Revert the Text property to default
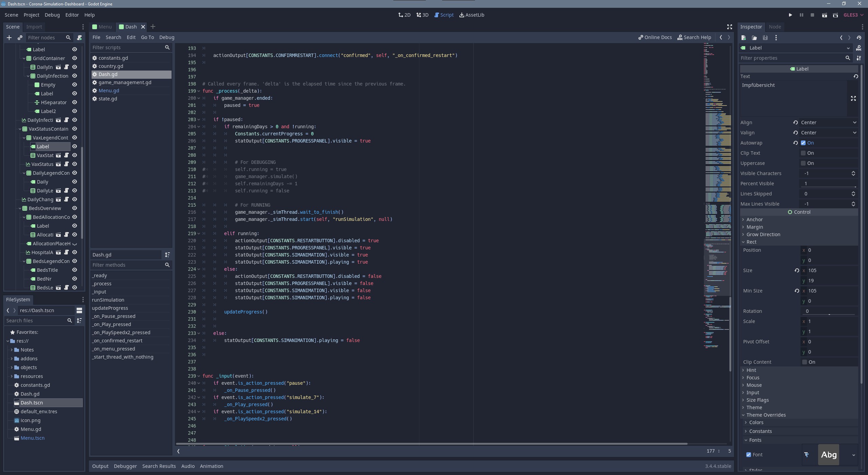Image resolution: width=868 pixels, height=475 pixels. coord(856,76)
